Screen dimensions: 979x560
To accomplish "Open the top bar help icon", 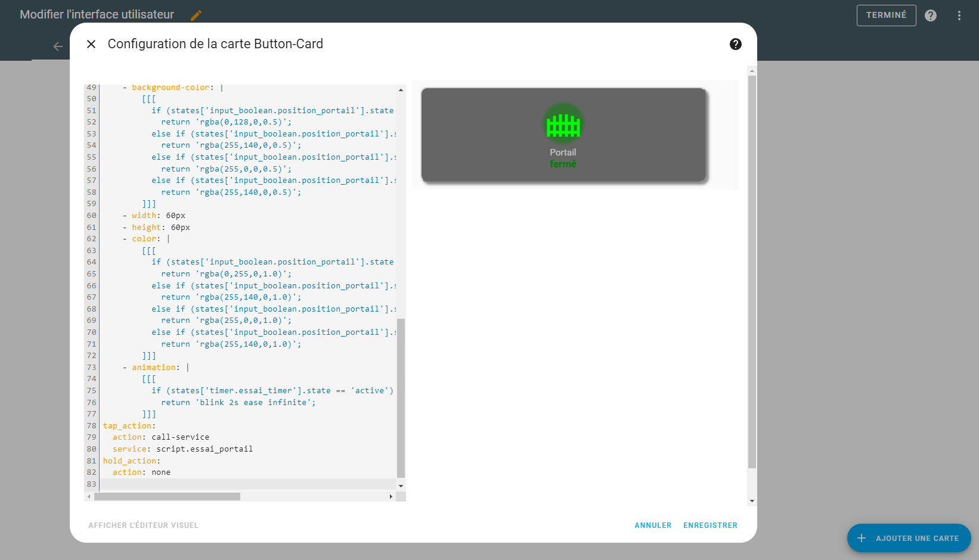I will click(930, 15).
